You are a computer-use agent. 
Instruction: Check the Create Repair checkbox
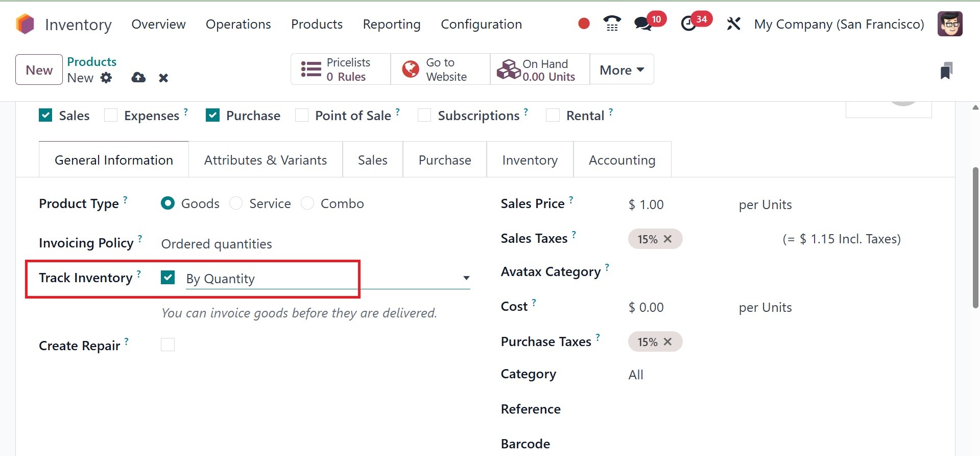168,345
